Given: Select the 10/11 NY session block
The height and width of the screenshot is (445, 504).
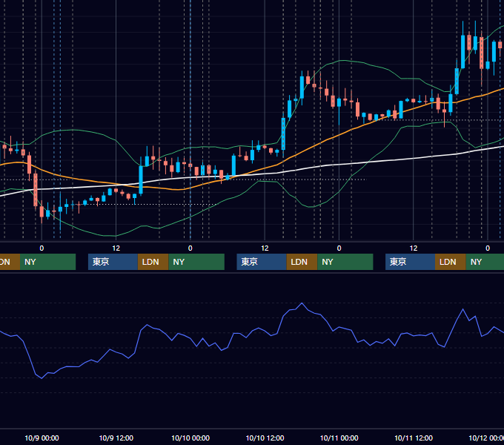Looking at the screenshot, I should [485, 262].
